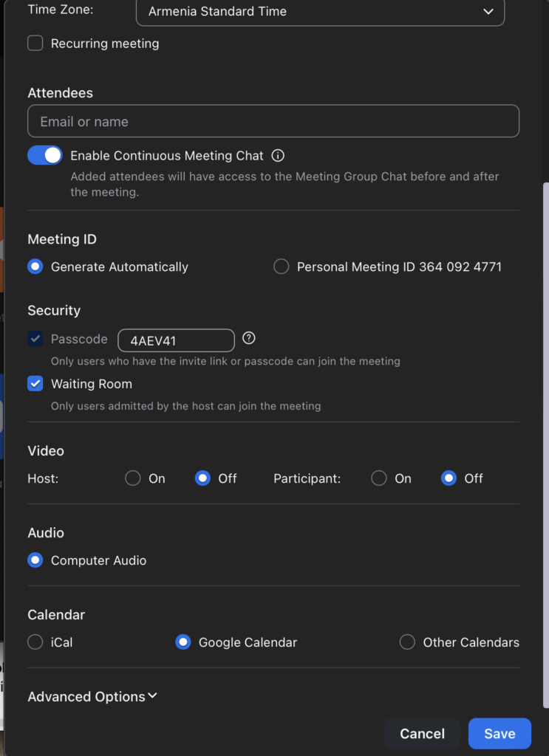Image resolution: width=549 pixels, height=756 pixels.
Task: Click inside the passcode text field
Action: coord(175,340)
